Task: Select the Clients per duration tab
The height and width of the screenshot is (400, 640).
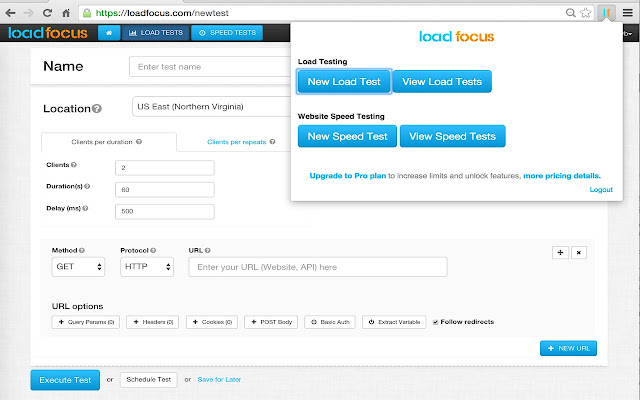Action: coord(109,142)
